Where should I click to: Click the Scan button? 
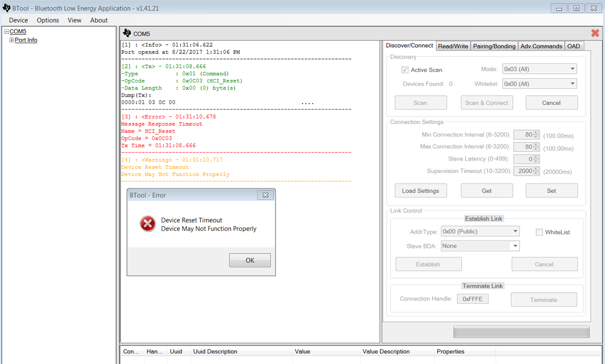pos(421,103)
